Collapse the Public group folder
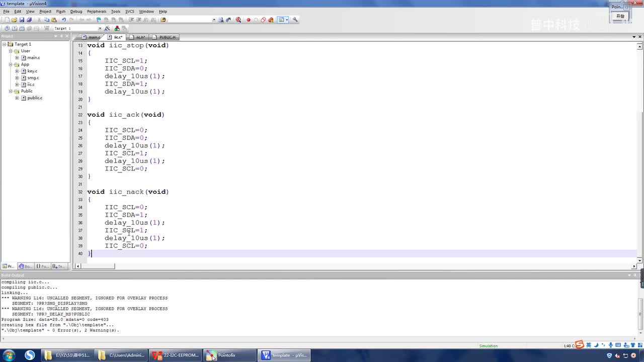The height and width of the screenshot is (362, 644). click(11, 91)
